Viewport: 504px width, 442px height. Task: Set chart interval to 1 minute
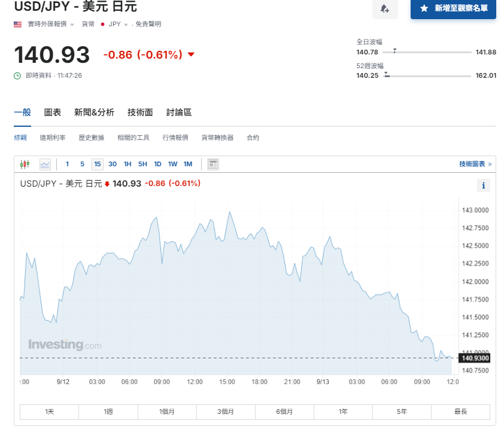[67, 164]
